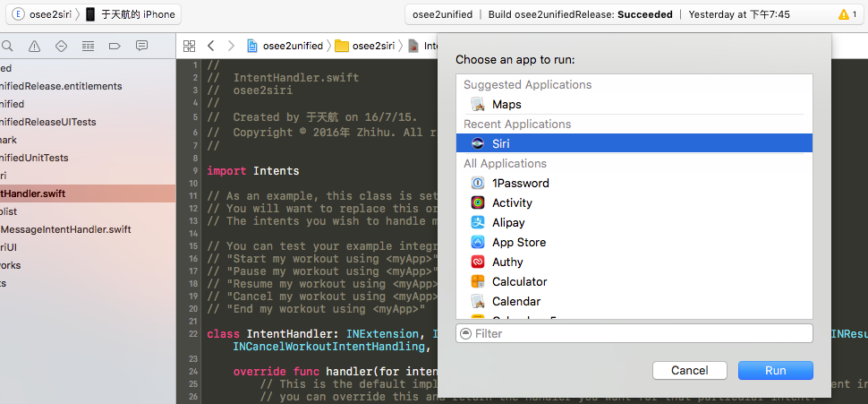Select Activity in the app list
Image resolution: width=868 pixels, height=404 pixels.
(x=634, y=202)
